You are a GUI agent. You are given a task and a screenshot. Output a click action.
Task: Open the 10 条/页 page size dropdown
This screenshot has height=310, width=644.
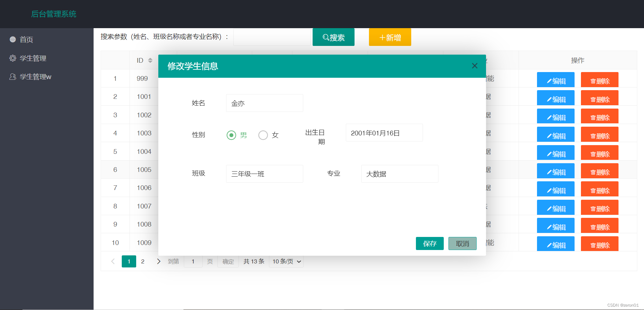[286, 261]
